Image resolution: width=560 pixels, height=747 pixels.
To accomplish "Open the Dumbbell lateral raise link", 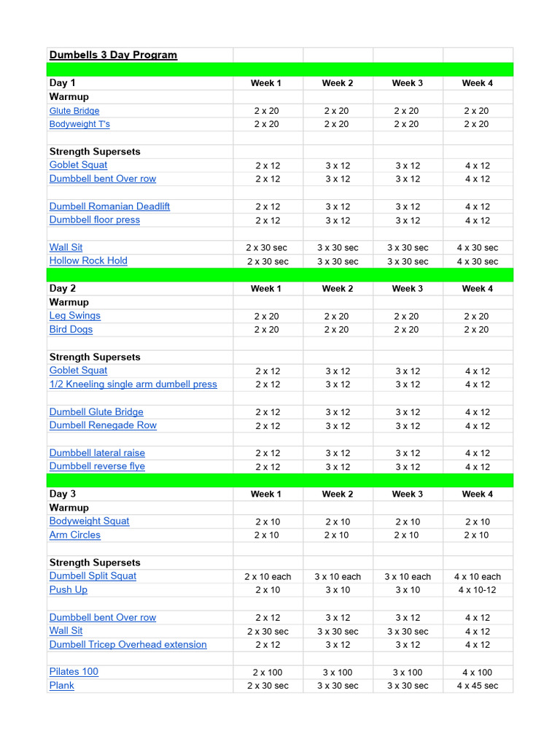I will point(97,452).
